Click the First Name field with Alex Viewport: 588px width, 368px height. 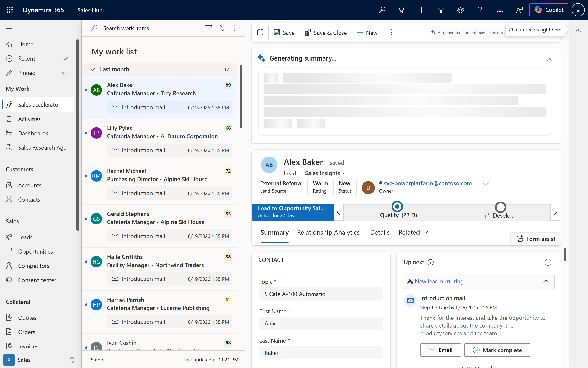pos(321,323)
